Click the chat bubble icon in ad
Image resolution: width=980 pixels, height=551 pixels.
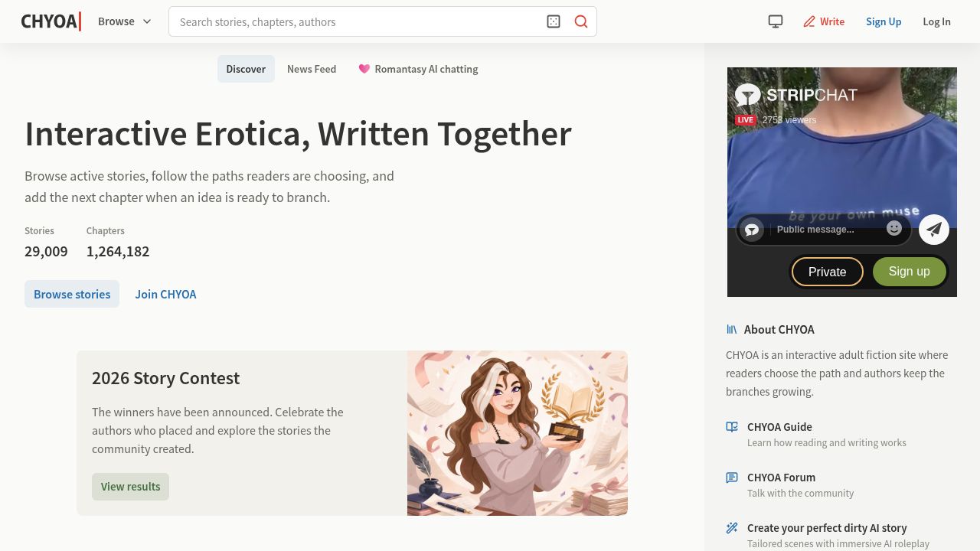point(752,230)
